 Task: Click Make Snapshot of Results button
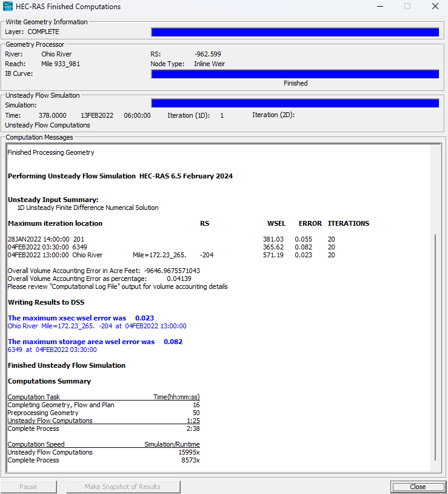click(x=122, y=487)
